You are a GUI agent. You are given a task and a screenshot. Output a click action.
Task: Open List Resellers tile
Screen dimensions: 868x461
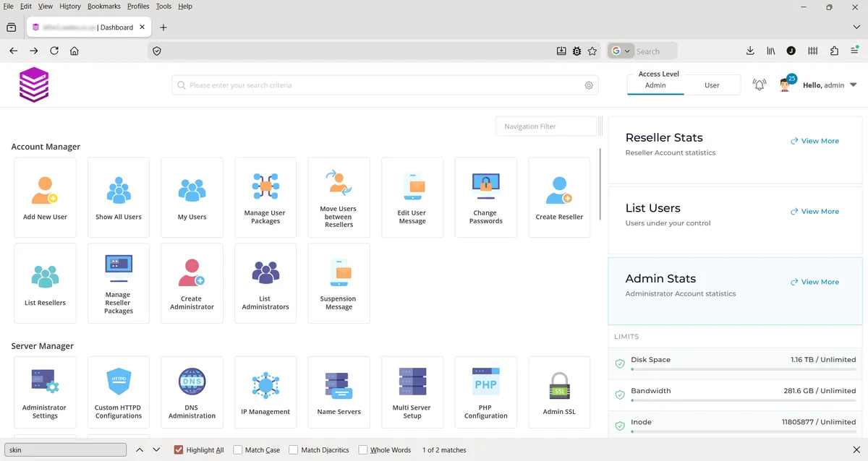[45, 283]
